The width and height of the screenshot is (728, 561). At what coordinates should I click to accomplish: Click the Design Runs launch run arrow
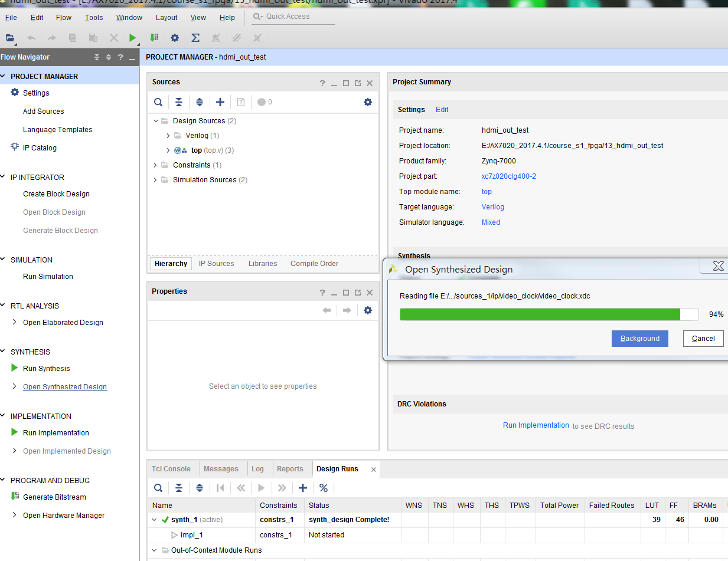[x=262, y=488]
